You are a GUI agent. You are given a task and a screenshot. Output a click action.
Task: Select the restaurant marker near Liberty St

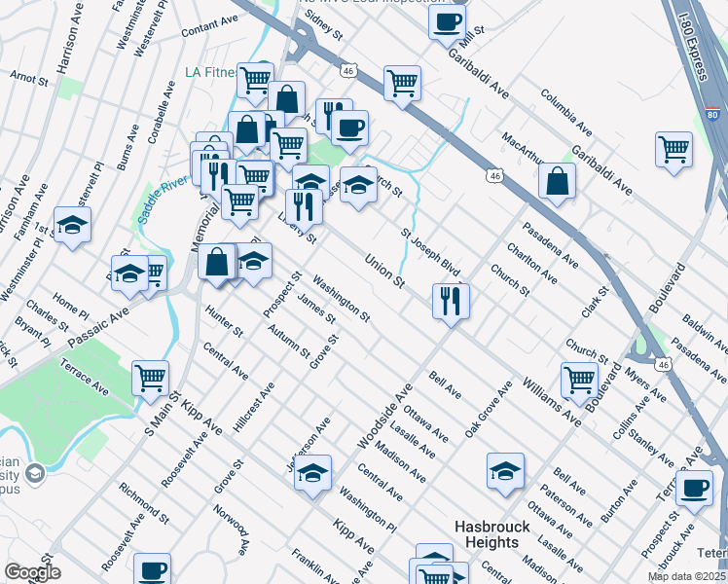click(x=304, y=209)
